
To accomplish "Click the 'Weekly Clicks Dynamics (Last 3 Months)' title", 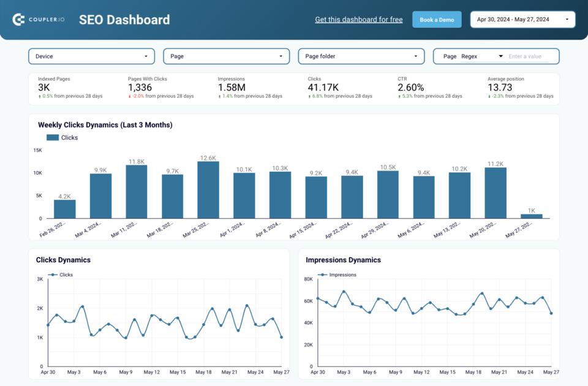I will 105,125.
